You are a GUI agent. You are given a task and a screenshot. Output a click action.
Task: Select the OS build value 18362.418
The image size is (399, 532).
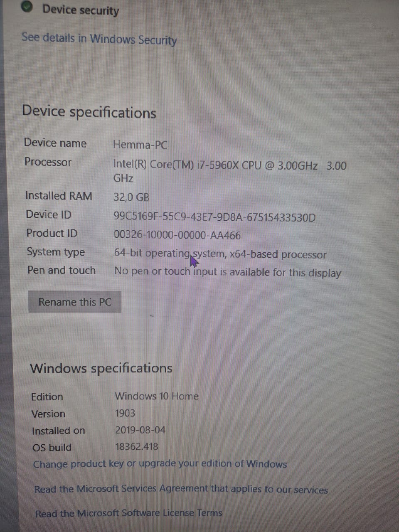(137, 447)
